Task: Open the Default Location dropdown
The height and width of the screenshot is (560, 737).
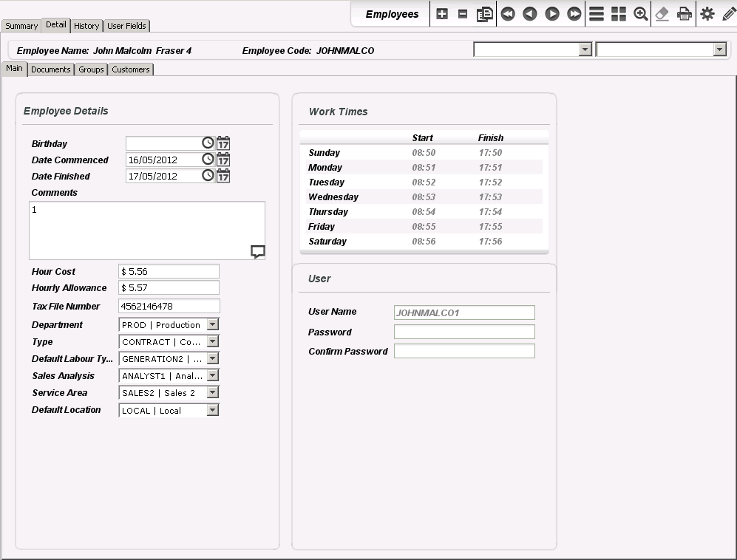Action: point(213,410)
